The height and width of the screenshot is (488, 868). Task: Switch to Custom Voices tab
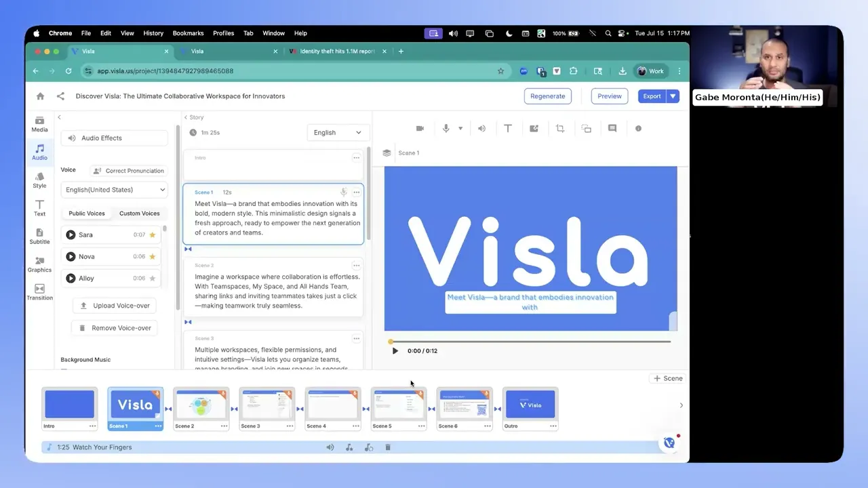pos(140,213)
